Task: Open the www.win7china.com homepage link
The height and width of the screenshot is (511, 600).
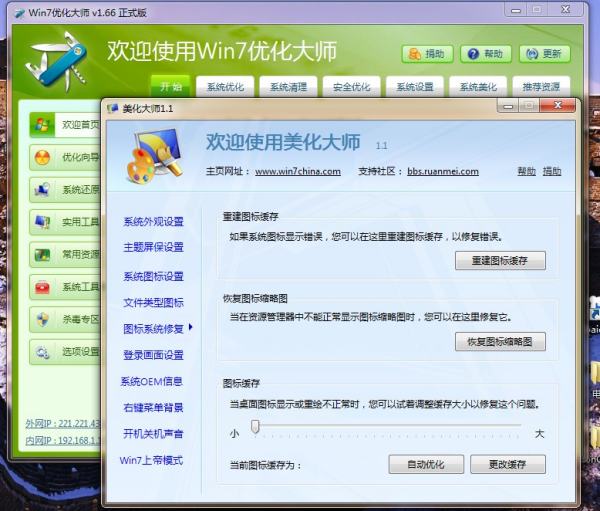Action: click(x=298, y=171)
